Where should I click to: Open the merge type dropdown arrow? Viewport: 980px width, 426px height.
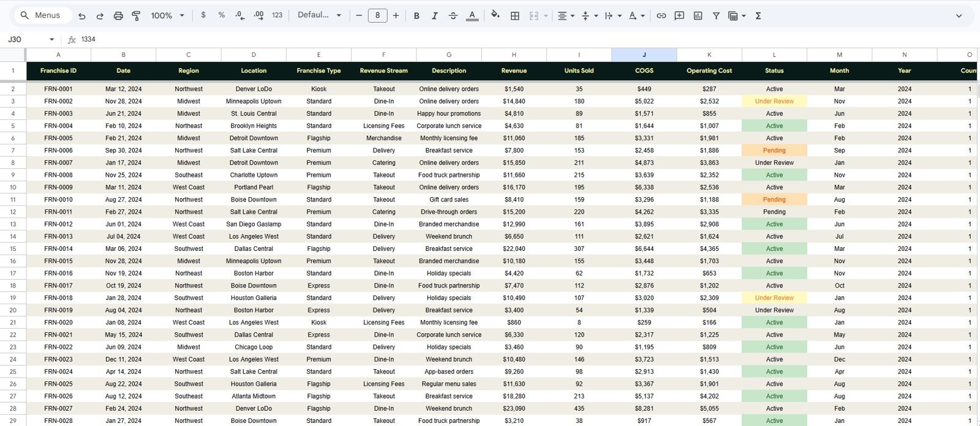[x=546, y=16]
